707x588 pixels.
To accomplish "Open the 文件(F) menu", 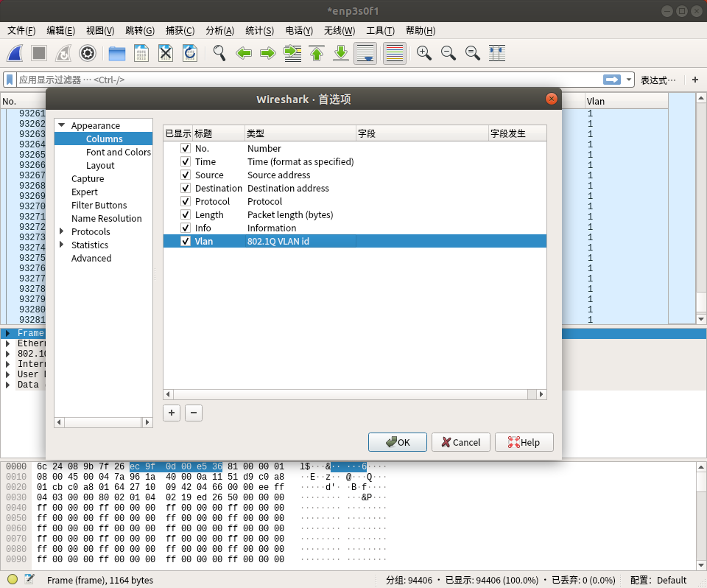I will (21, 31).
